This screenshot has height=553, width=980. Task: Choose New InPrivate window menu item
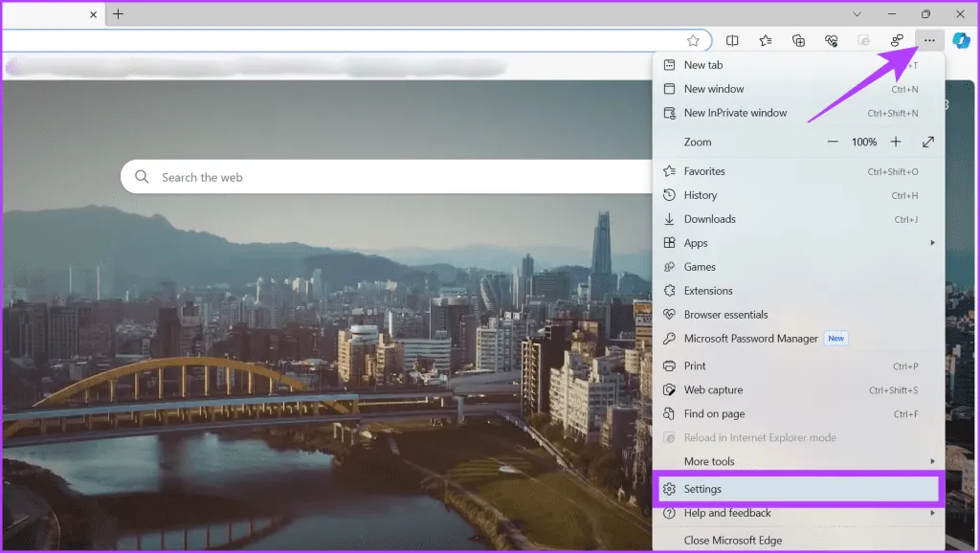[735, 113]
